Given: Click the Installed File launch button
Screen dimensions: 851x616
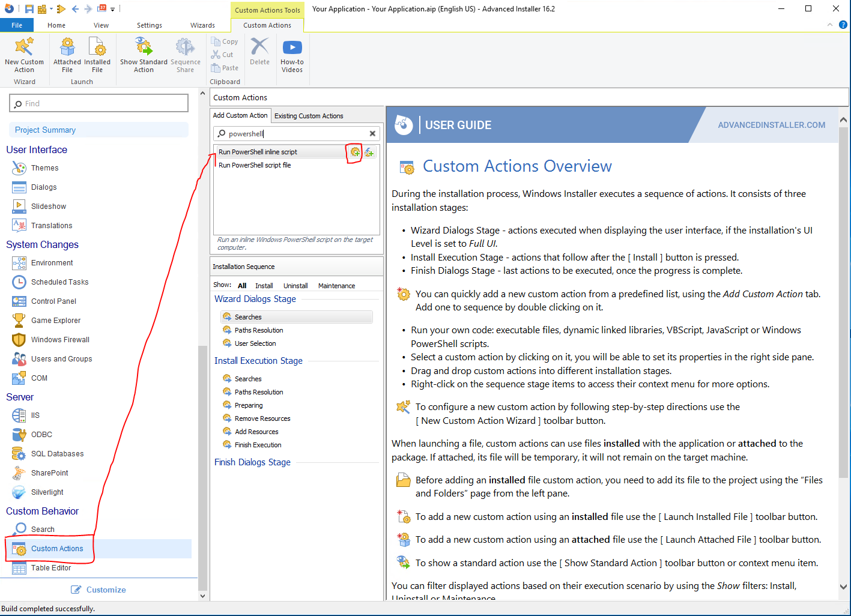Looking at the screenshot, I should tap(97, 55).
